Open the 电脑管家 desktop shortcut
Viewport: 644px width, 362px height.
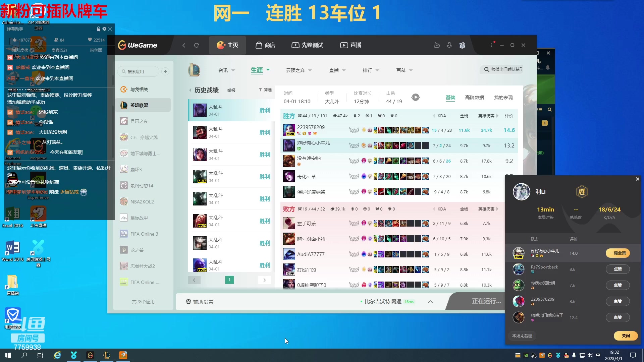13,317
